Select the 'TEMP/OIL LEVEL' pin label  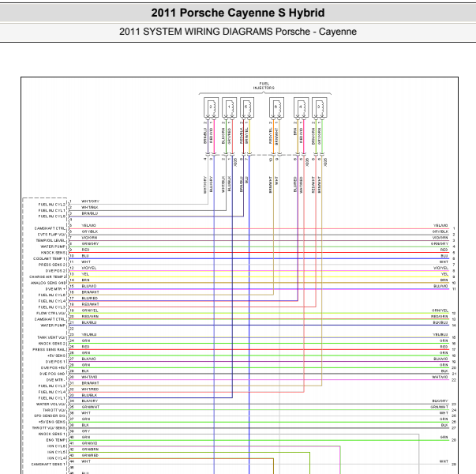pos(51,240)
